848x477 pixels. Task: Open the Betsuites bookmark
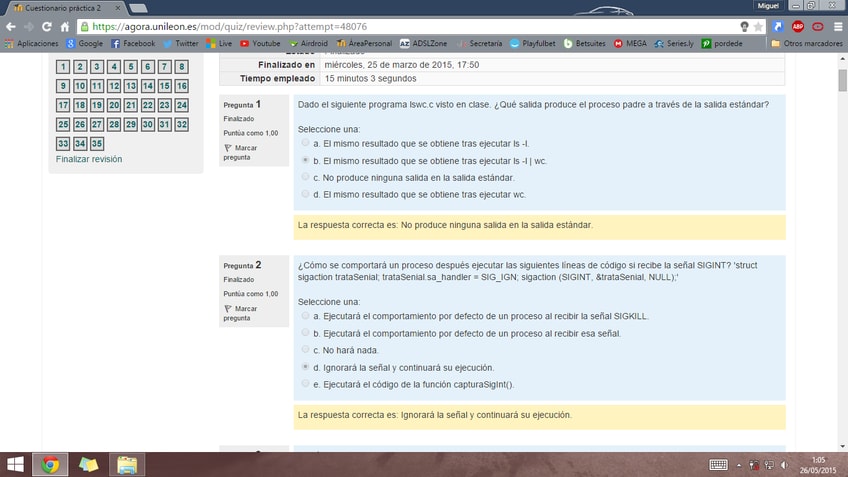tap(584, 43)
